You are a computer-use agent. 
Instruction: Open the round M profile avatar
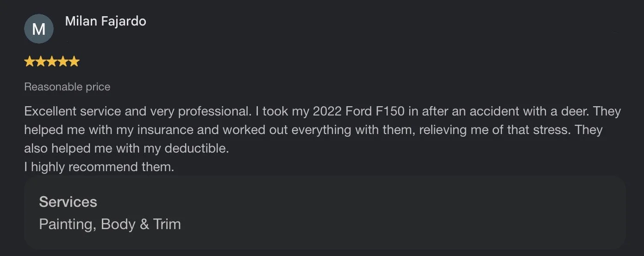(x=39, y=29)
